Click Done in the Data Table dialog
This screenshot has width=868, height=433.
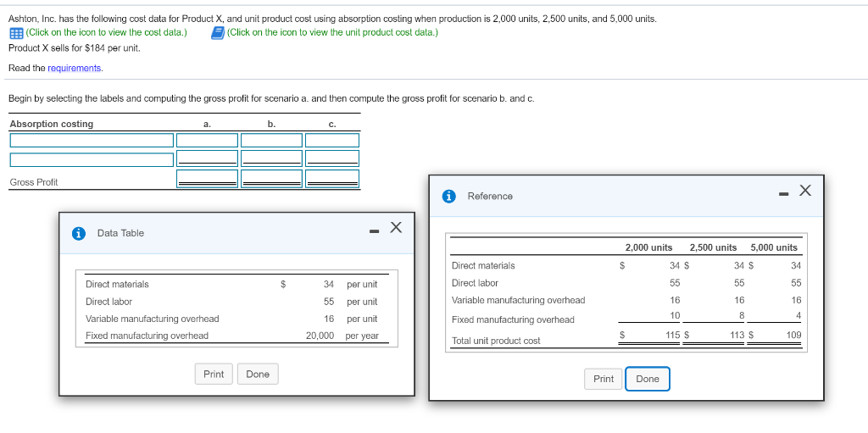pyautogui.click(x=258, y=374)
